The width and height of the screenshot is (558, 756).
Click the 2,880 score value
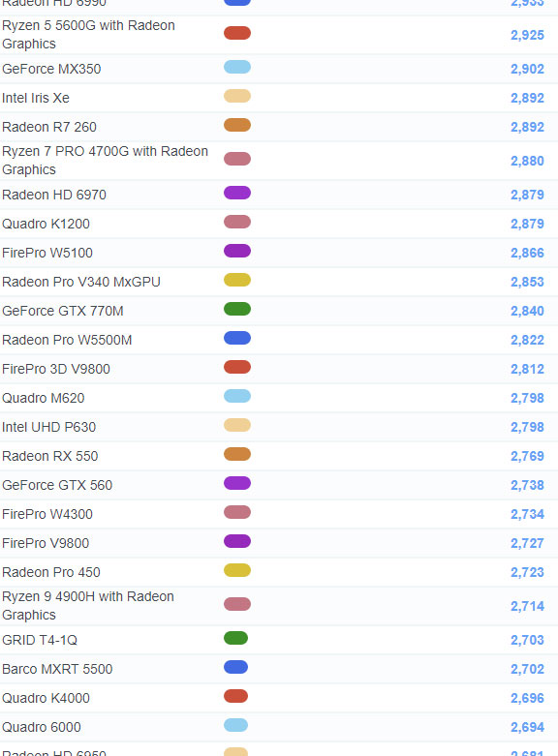(x=527, y=161)
